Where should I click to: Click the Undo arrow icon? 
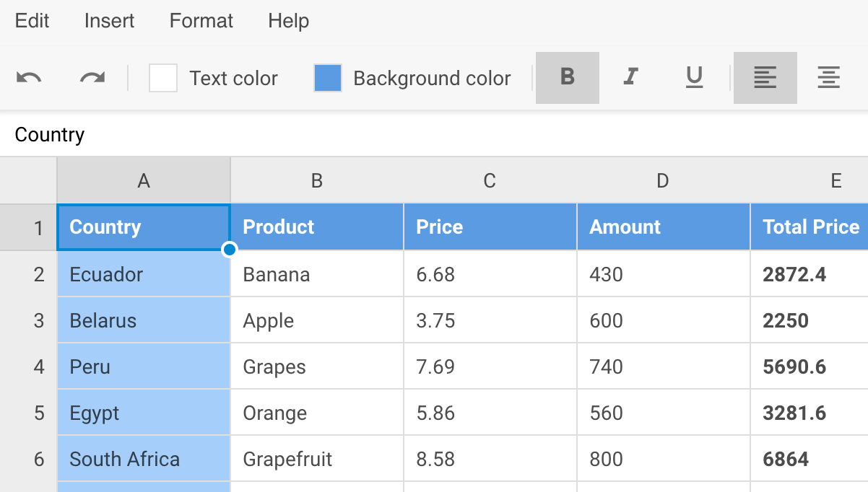click(x=29, y=78)
